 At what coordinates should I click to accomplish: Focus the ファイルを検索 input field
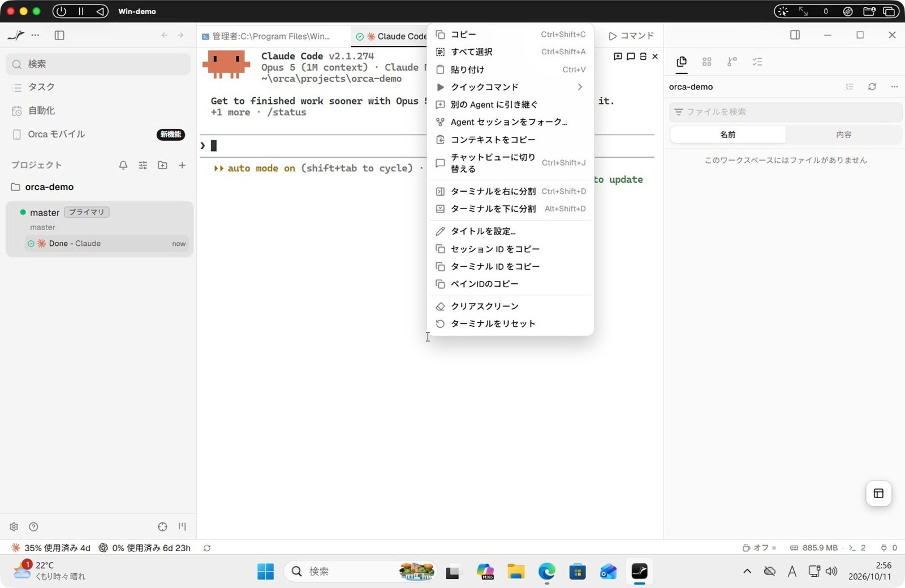786,112
